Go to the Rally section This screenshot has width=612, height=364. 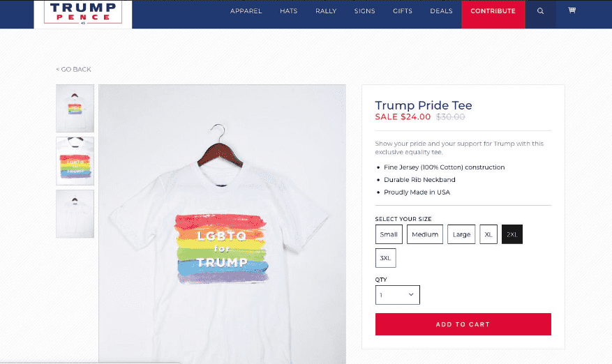click(x=326, y=11)
